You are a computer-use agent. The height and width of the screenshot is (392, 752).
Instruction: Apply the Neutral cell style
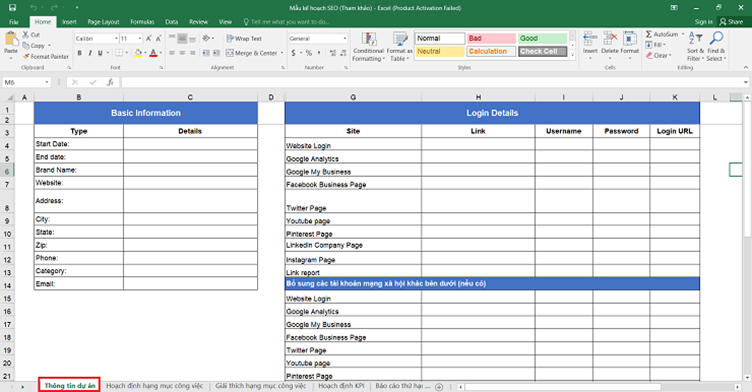pos(440,51)
